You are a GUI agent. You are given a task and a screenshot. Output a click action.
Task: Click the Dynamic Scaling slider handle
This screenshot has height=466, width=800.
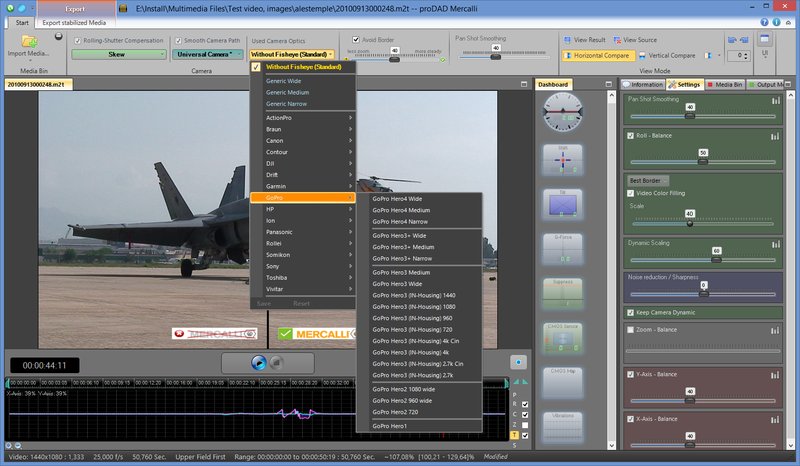click(x=716, y=260)
